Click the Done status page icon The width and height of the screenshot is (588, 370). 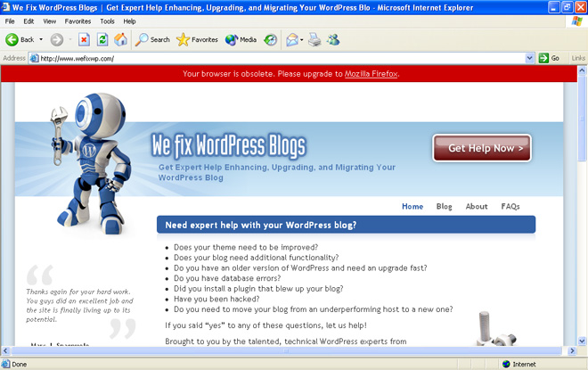tap(5, 364)
